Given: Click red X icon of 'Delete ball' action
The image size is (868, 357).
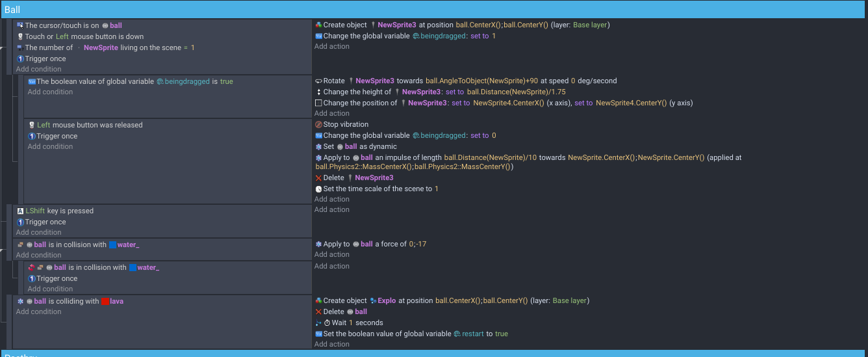Looking at the screenshot, I should (318, 311).
